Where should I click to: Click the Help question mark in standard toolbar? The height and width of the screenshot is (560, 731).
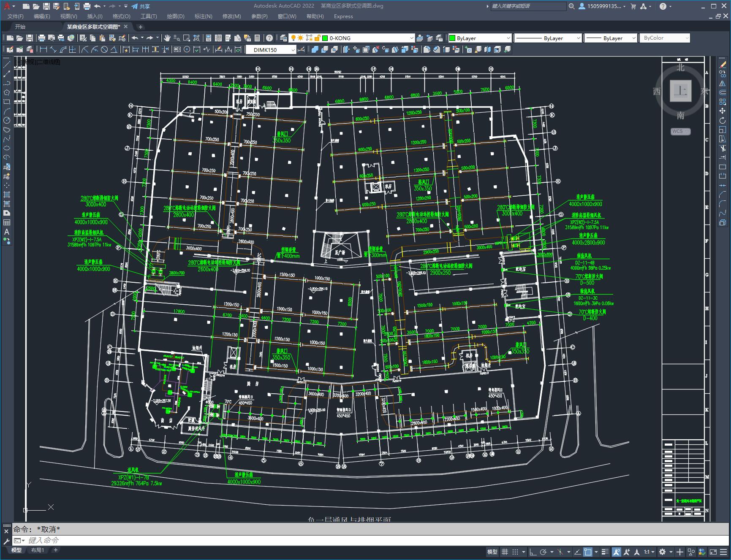(269, 38)
